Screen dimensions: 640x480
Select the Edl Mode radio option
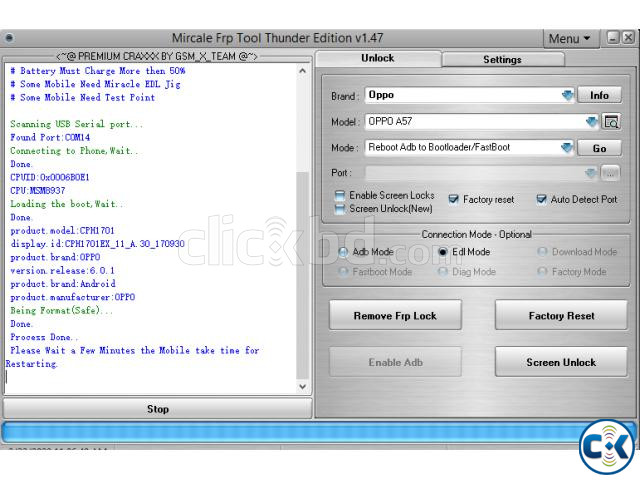tap(443, 252)
